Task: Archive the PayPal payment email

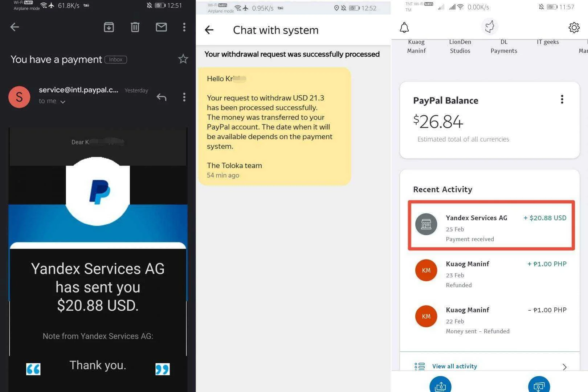Action: click(x=109, y=27)
